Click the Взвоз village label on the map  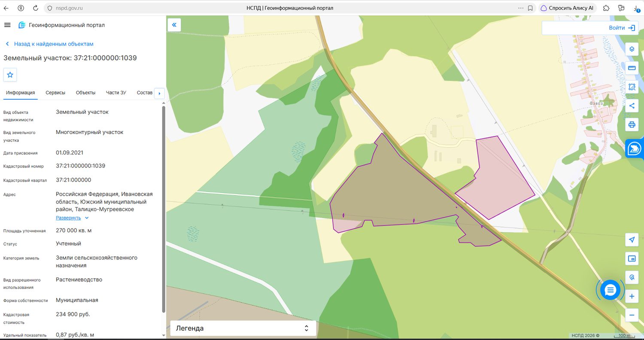pos(596,103)
